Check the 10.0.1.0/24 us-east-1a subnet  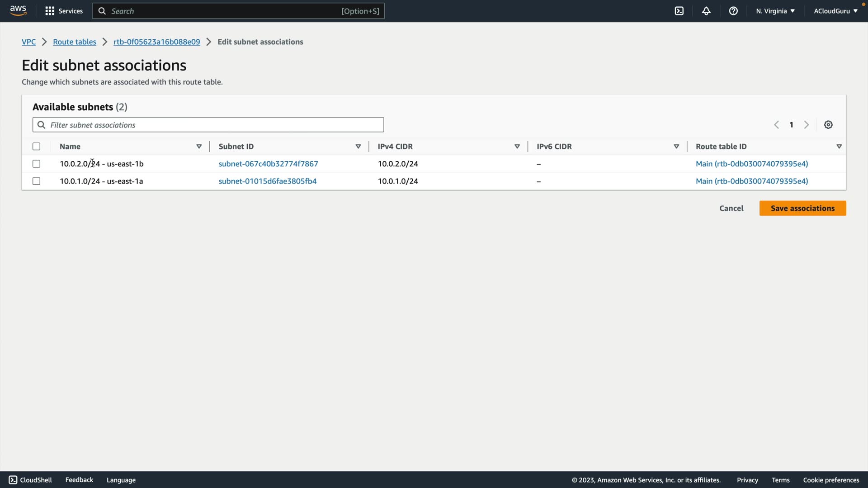point(36,181)
